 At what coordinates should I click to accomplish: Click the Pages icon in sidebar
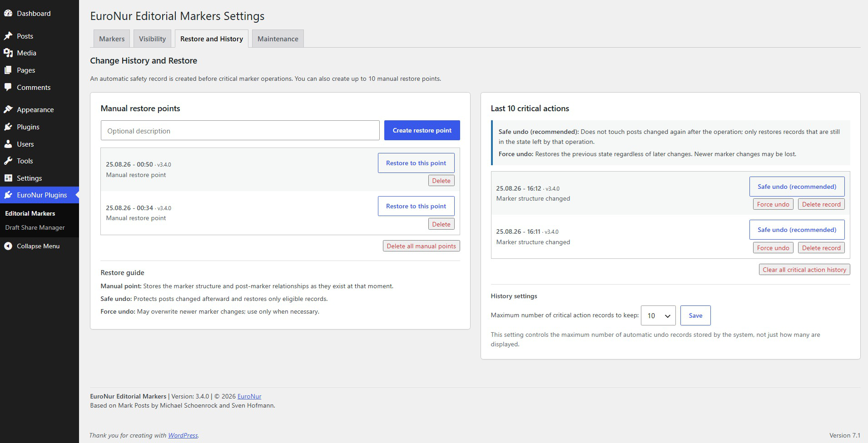tap(8, 70)
